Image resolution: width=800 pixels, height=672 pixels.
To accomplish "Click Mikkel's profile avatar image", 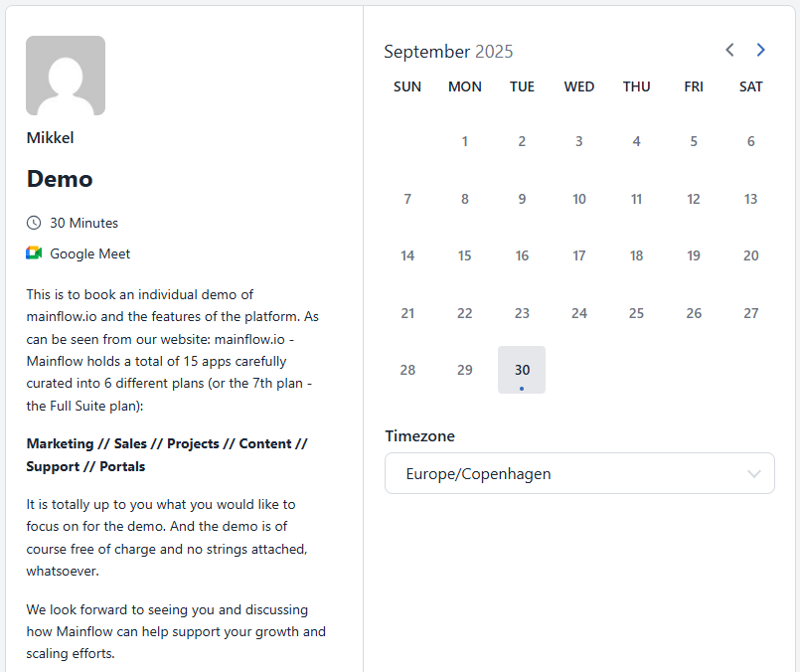I will (x=66, y=76).
